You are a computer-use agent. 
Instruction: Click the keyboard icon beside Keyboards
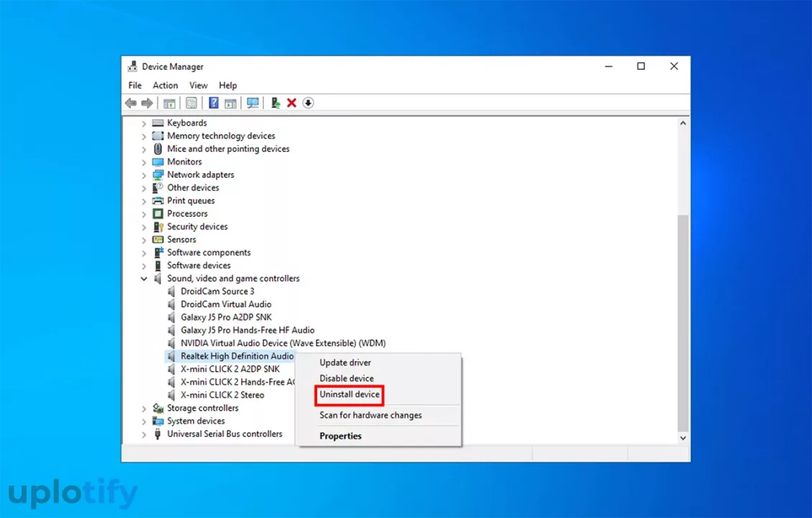(158, 123)
